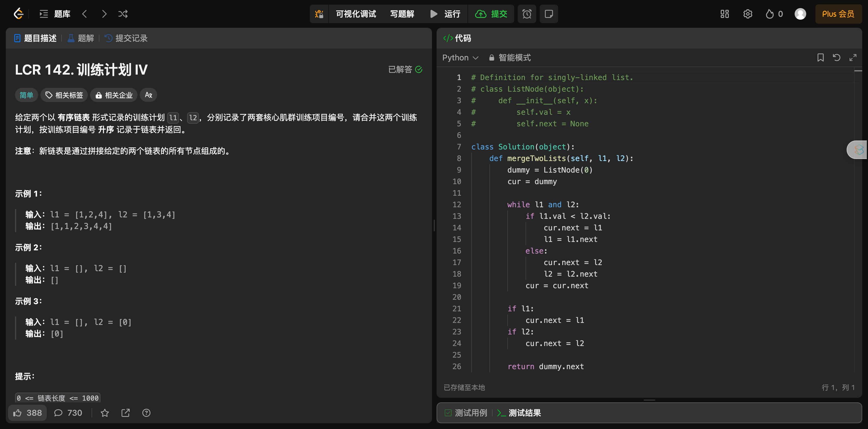
Task: Click line number 12 in gutter
Action: click(x=457, y=204)
